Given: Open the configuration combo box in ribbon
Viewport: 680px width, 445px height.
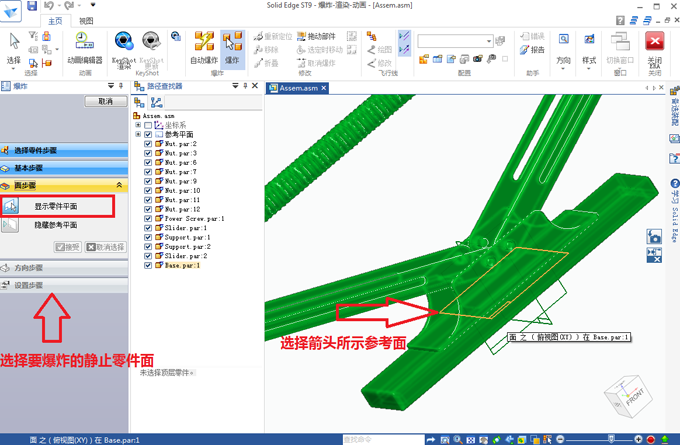Looking at the screenshot, I should [460, 41].
